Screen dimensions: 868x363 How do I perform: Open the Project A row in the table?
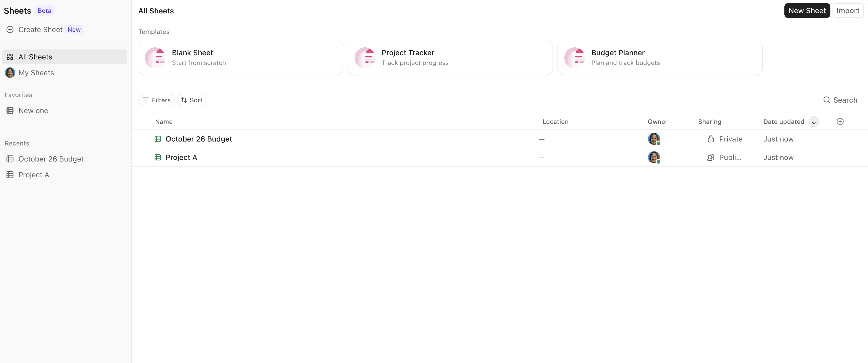tap(500, 157)
